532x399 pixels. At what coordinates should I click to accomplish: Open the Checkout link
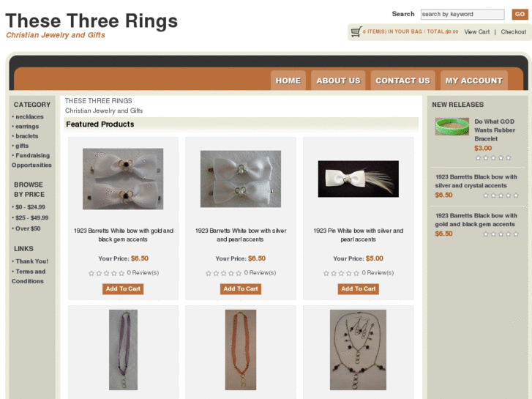pyautogui.click(x=513, y=32)
